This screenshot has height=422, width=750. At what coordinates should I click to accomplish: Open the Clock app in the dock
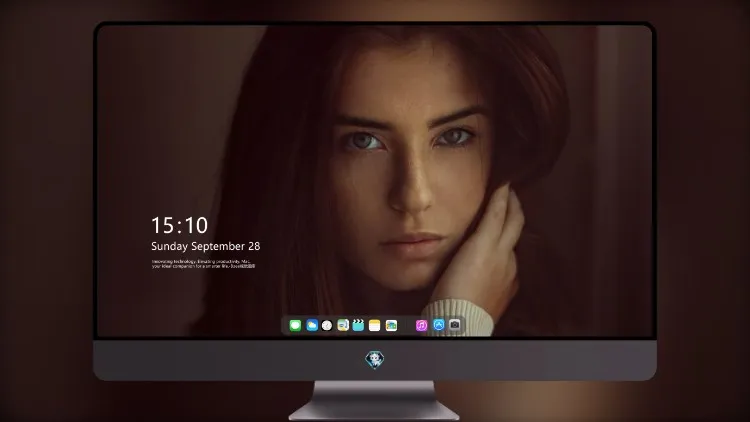327,325
